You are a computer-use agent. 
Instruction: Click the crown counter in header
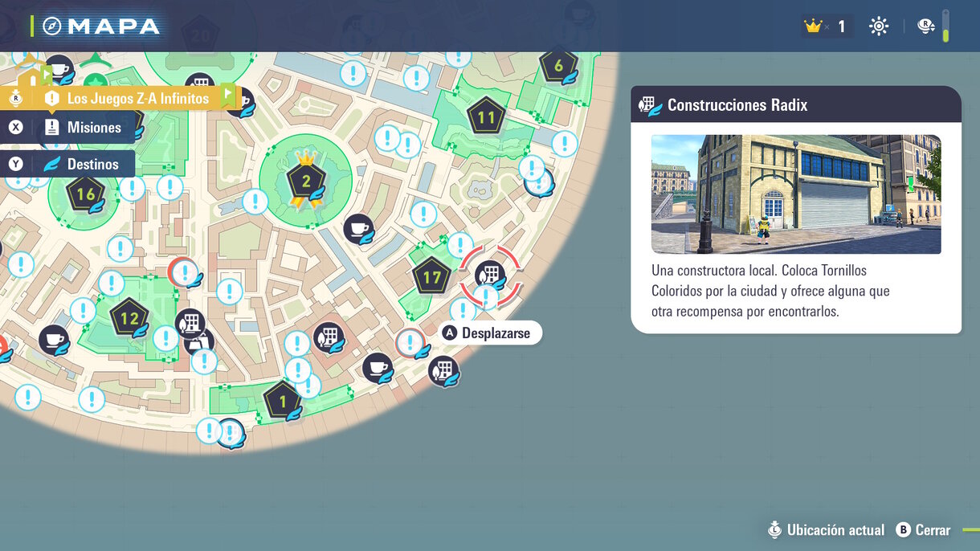(825, 27)
